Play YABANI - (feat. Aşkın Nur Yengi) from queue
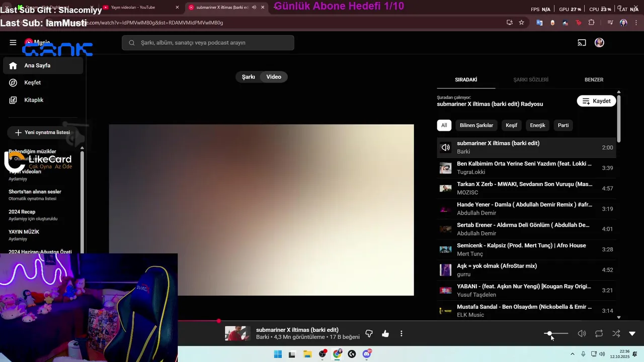Image resolution: width=644 pixels, height=362 pixels. [526, 291]
